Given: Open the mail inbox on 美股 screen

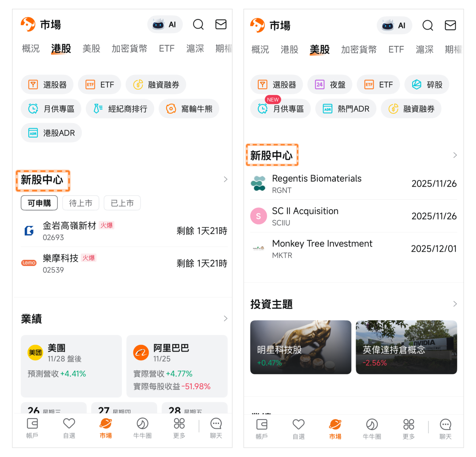Looking at the screenshot, I should [450, 26].
